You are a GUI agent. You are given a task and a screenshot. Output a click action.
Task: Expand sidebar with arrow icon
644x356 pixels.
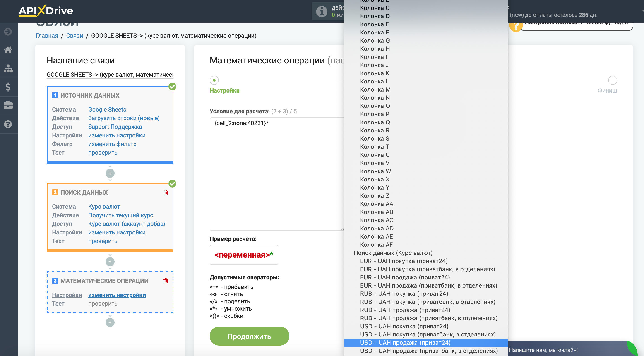[x=8, y=32]
